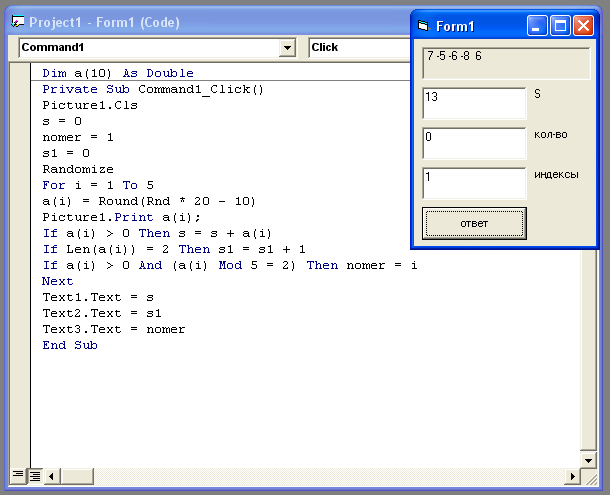Click 'If a(i) > 0 Then s = s + a(i)' line
The width and height of the screenshot is (610, 495).
coord(157,233)
